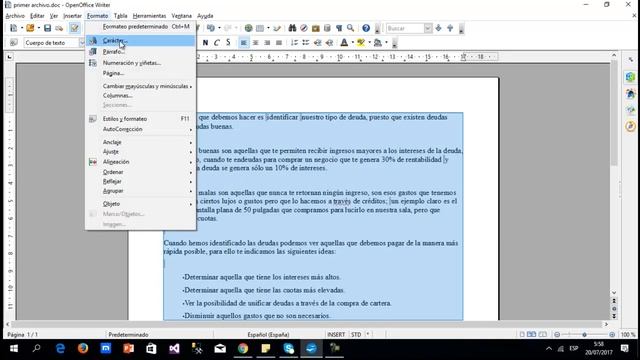Turn on numbered list
This screenshot has width=640, height=360.
pyautogui.click(x=294, y=42)
